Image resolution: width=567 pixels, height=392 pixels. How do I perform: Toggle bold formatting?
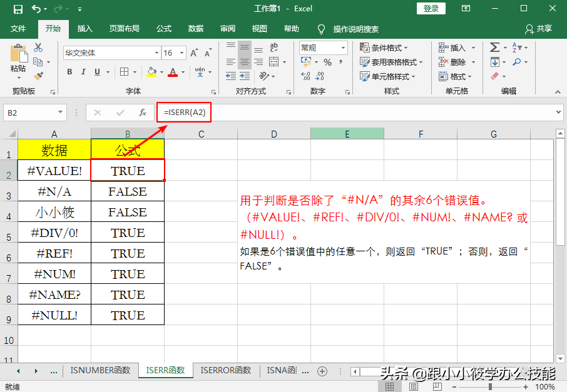[x=69, y=71]
